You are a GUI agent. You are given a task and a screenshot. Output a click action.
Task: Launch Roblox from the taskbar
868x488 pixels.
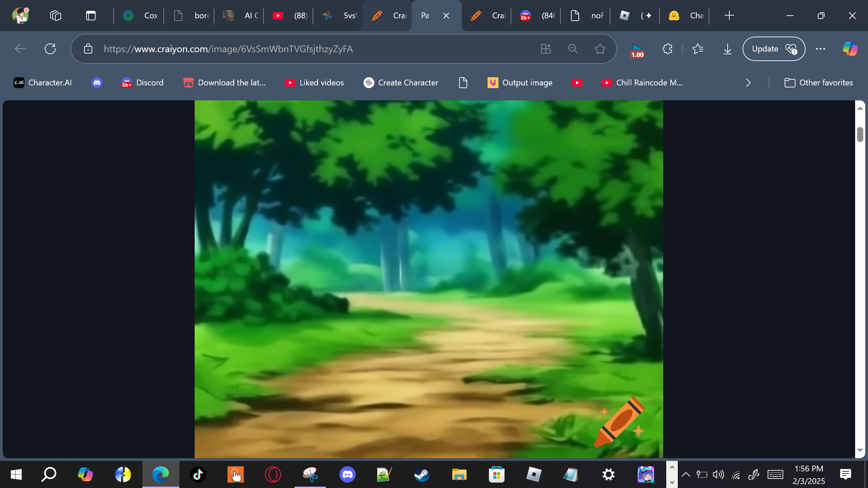pyautogui.click(x=534, y=474)
